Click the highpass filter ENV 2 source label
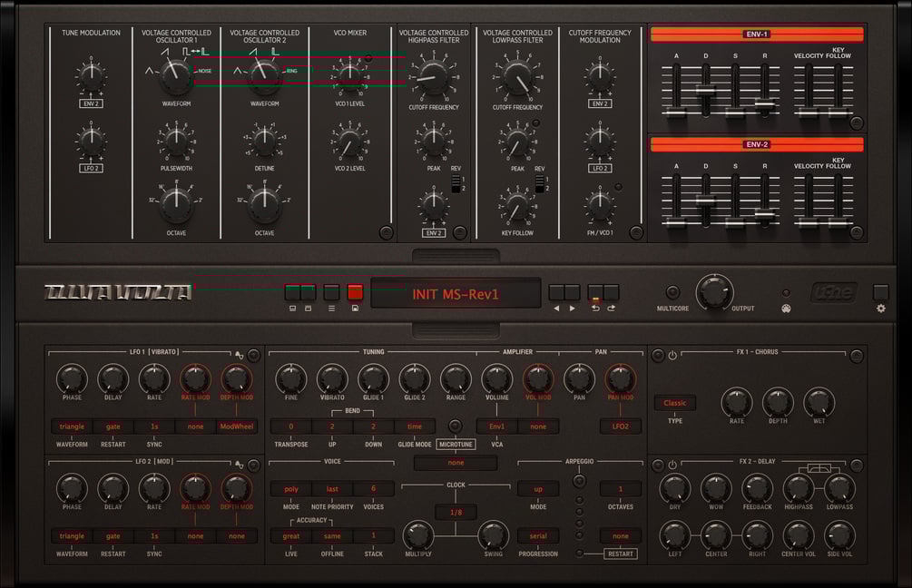Image resolution: width=912 pixels, height=588 pixels. pos(434,232)
